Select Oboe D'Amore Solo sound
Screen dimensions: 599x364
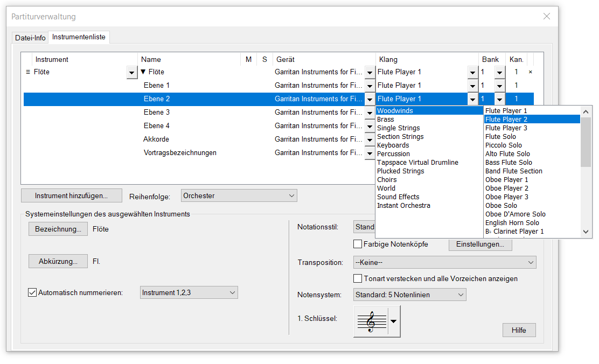point(532,214)
